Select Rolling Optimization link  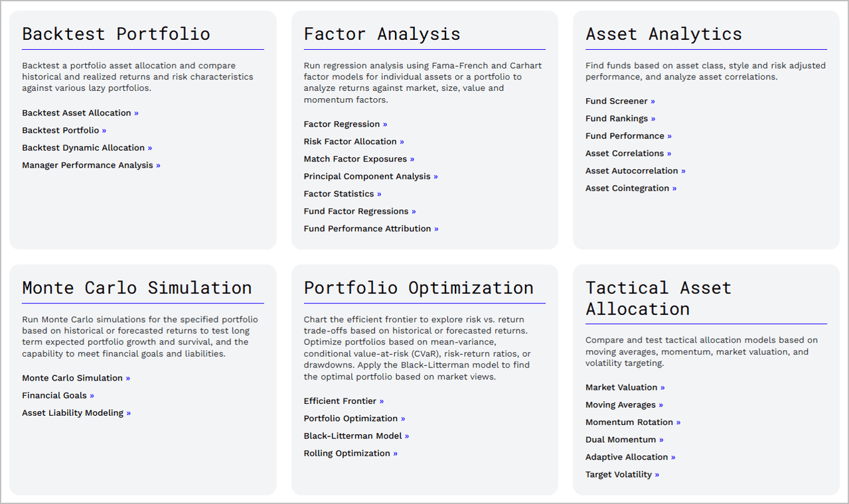pyautogui.click(x=350, y=453)
